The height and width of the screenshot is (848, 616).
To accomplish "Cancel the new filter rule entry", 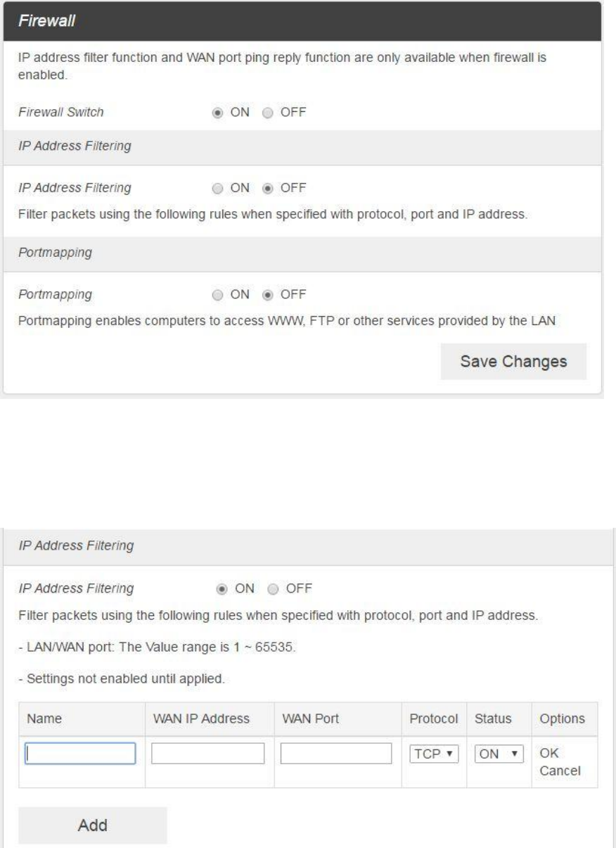I will (559, 771).
